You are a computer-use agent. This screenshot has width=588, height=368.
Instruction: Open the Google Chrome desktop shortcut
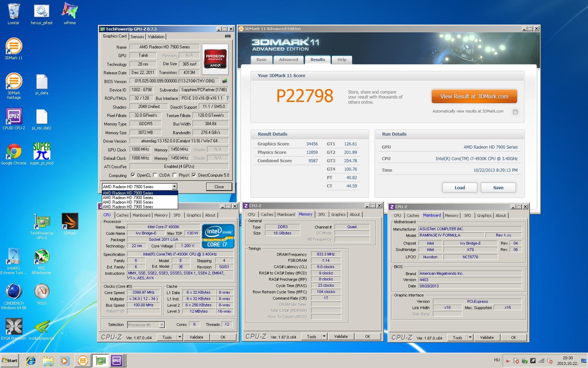tap(14, 154)
